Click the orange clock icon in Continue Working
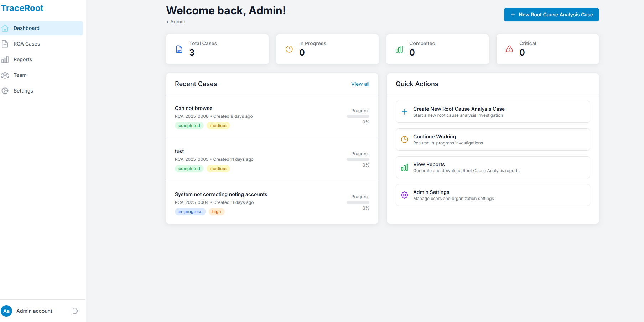 coord(405,139)
